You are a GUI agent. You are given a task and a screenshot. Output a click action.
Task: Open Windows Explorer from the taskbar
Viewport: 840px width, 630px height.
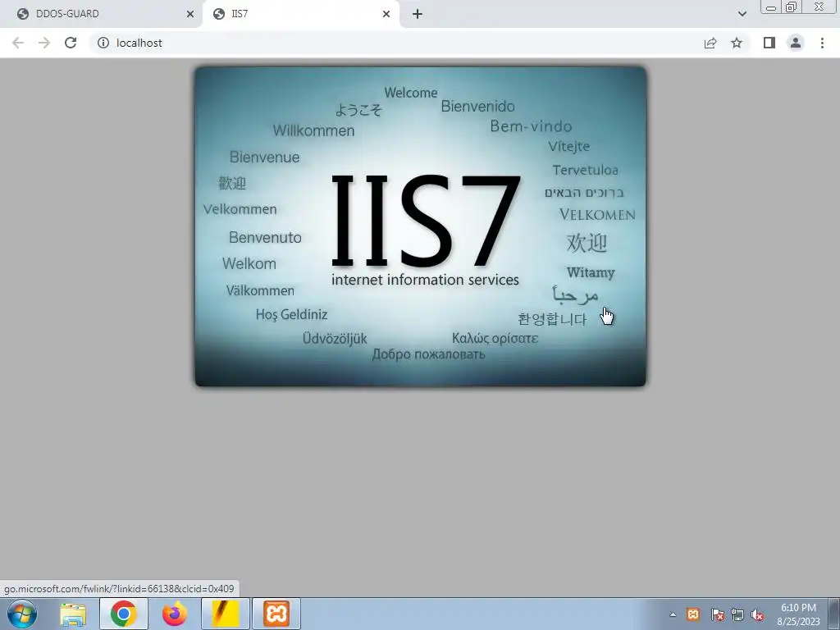(73, 614)
